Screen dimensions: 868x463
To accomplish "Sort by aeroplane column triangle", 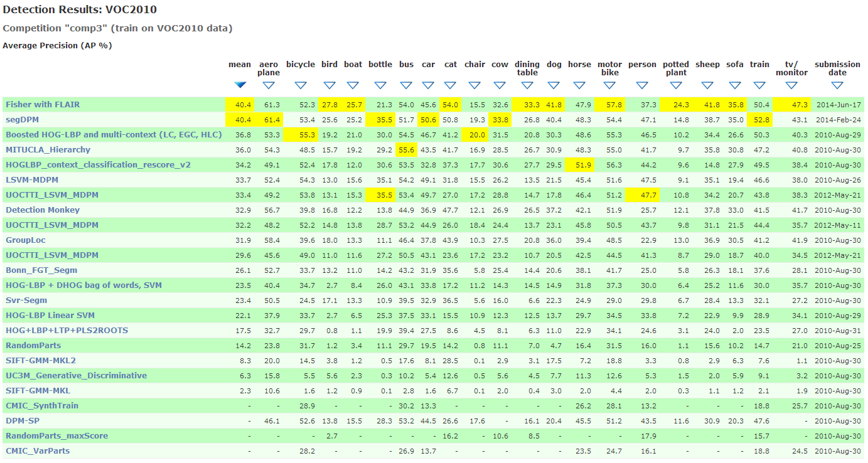I will click(x=269, y=85).
